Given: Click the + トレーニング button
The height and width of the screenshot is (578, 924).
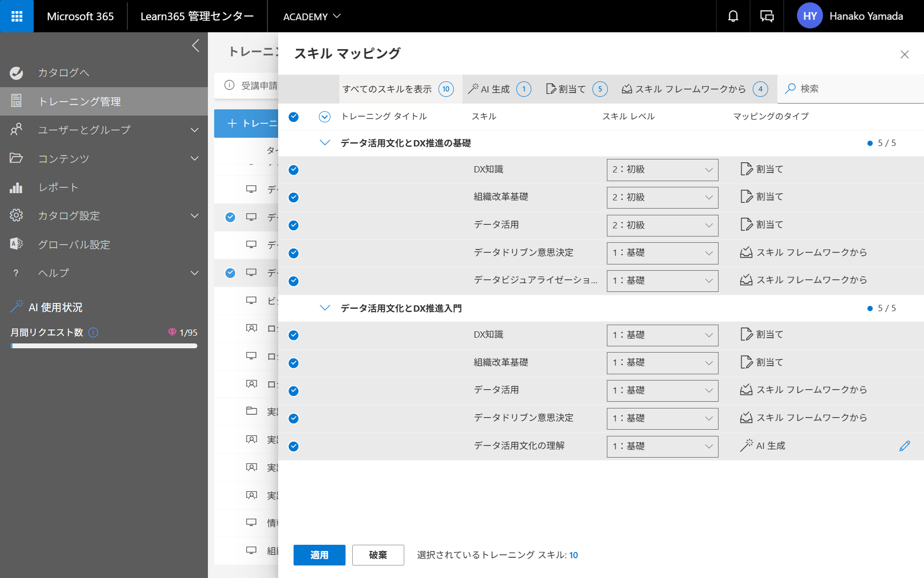Looking at the screenshot, I should 246,123.
